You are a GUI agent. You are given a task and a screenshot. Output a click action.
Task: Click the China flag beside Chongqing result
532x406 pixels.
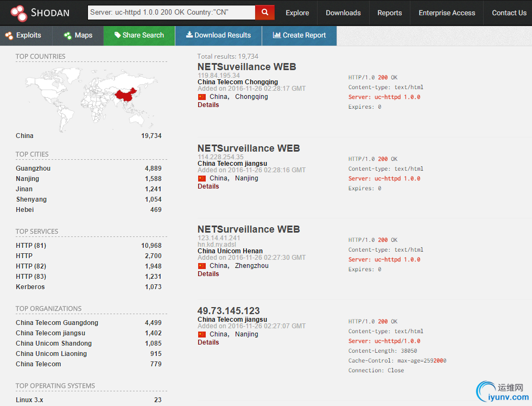click(x=202, y=97)
